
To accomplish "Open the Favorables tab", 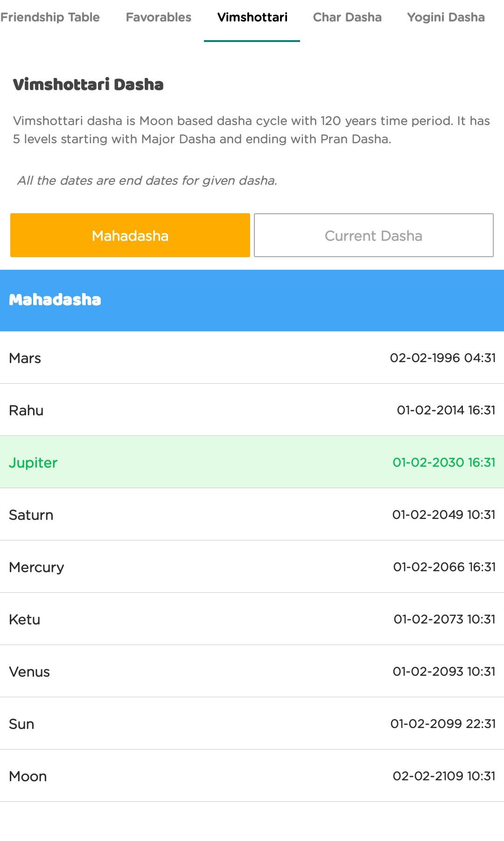I will 159,17.
